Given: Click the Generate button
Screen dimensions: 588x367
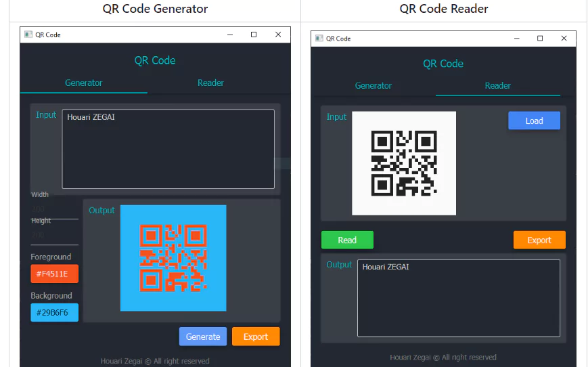Looking at the screenshot, I should [x=203, y=337].
